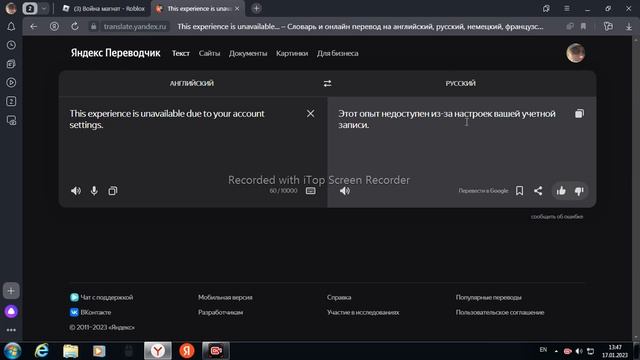Open Пользовательское соглашение link
The image size is (640, 360).
click(500, 312)
